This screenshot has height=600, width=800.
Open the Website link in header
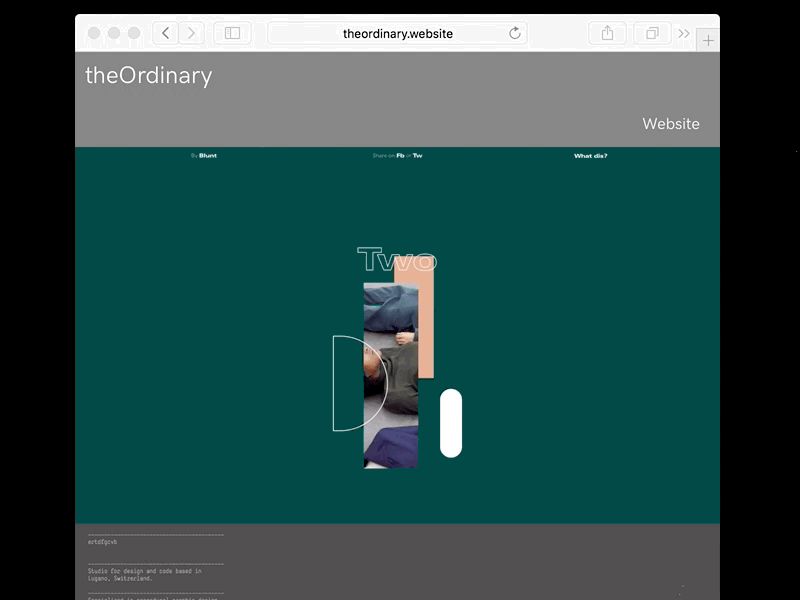point(671,123)
